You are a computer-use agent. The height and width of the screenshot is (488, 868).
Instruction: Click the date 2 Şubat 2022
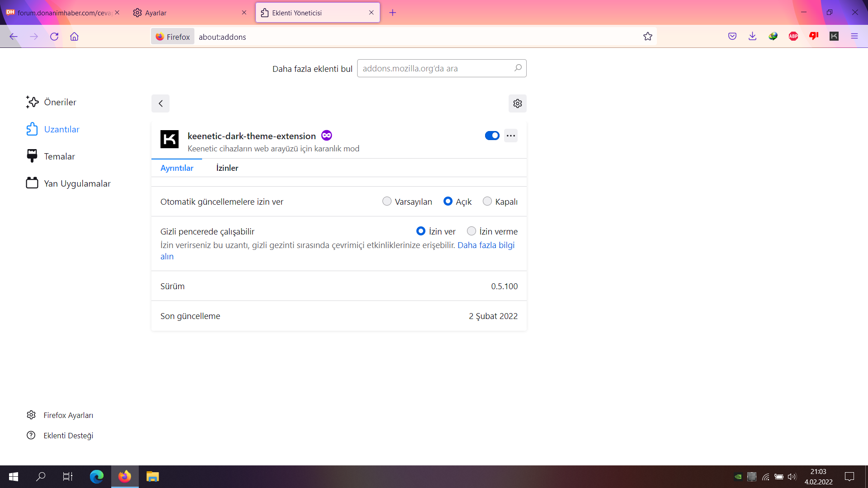coord(493,316)
